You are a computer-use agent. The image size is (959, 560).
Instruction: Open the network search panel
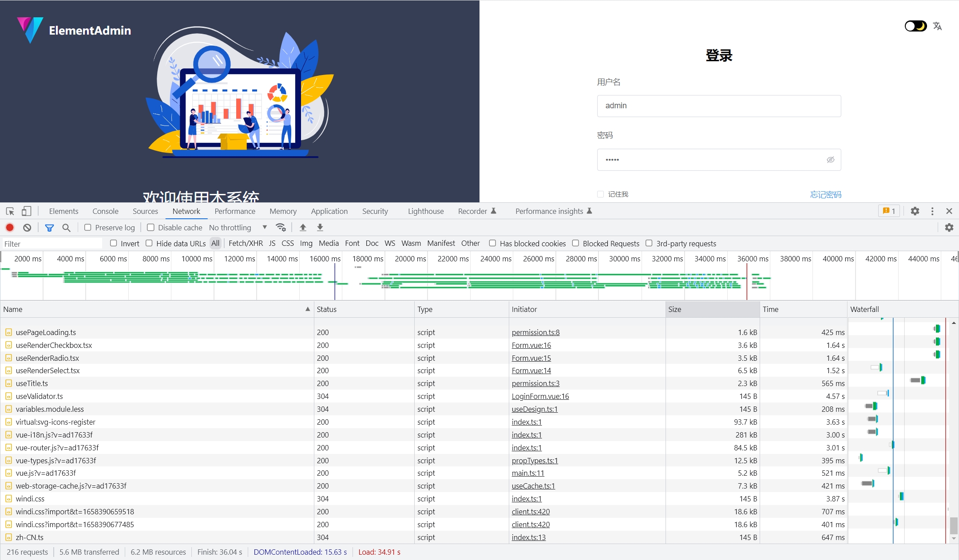pos(67,227)
